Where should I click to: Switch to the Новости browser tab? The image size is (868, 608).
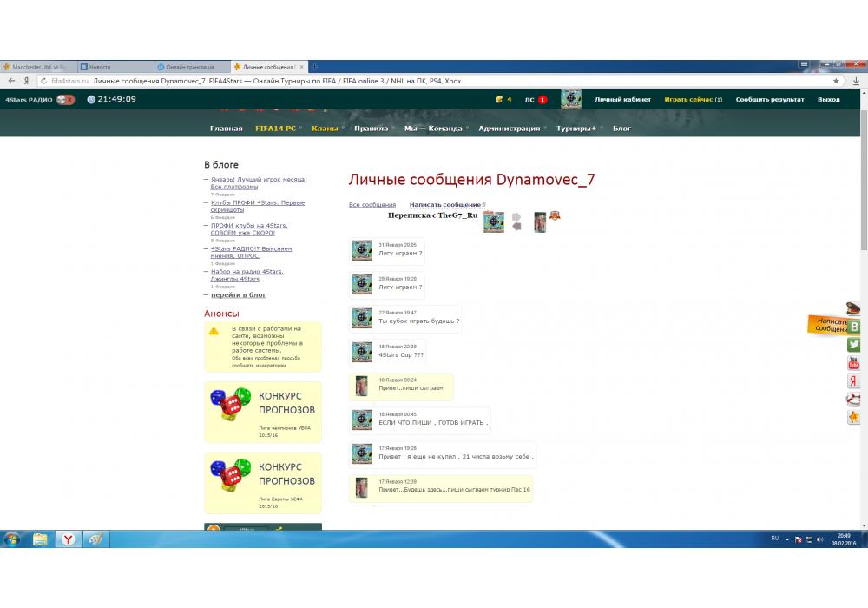[x=115, y=67]
